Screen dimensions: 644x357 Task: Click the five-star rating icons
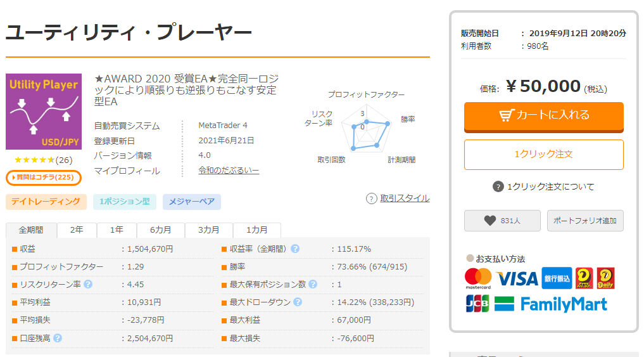click(x=35, y=160)
